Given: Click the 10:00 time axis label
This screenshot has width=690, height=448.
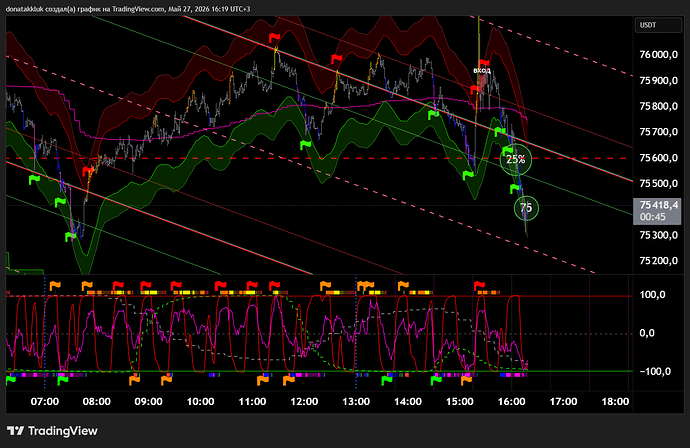Looking at the screenshot, I should 200,401.
